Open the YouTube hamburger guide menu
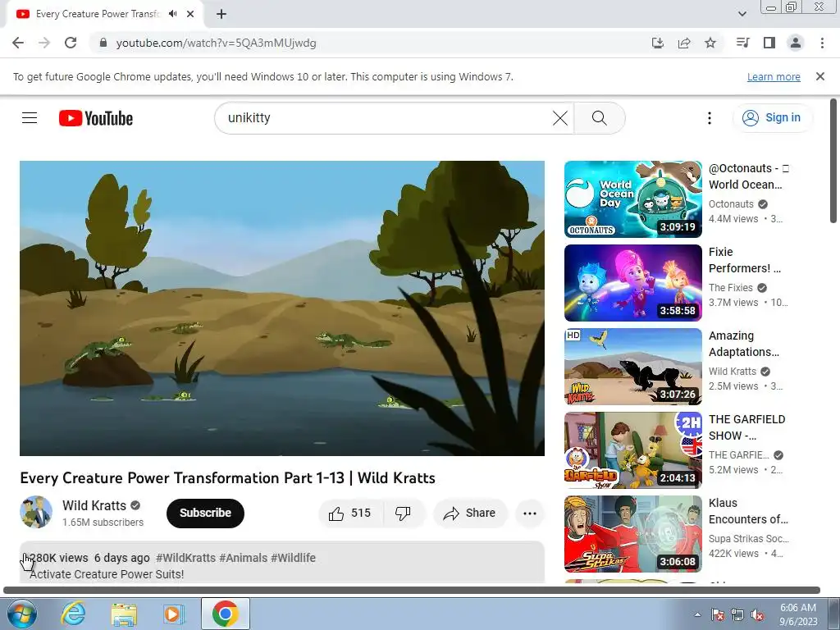The width and height of the screenshot is (840, 630). 30,118
